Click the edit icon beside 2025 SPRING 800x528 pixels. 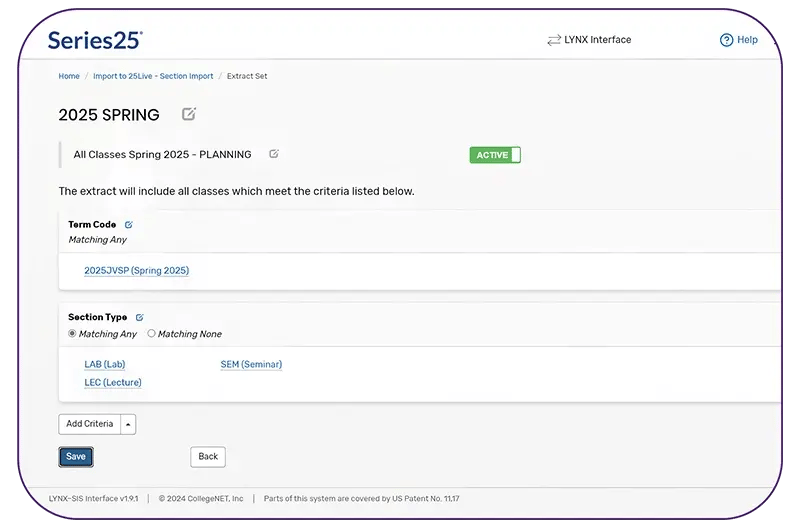(189, 114)
